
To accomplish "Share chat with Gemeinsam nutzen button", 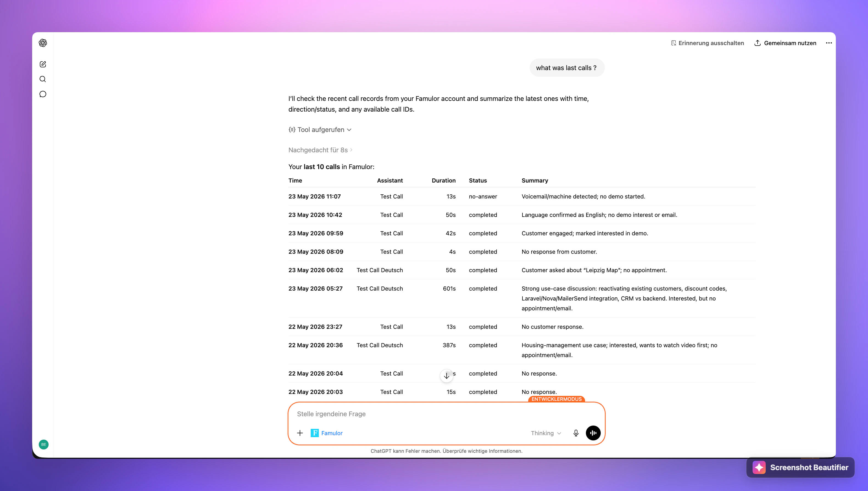I will point(785,43).
